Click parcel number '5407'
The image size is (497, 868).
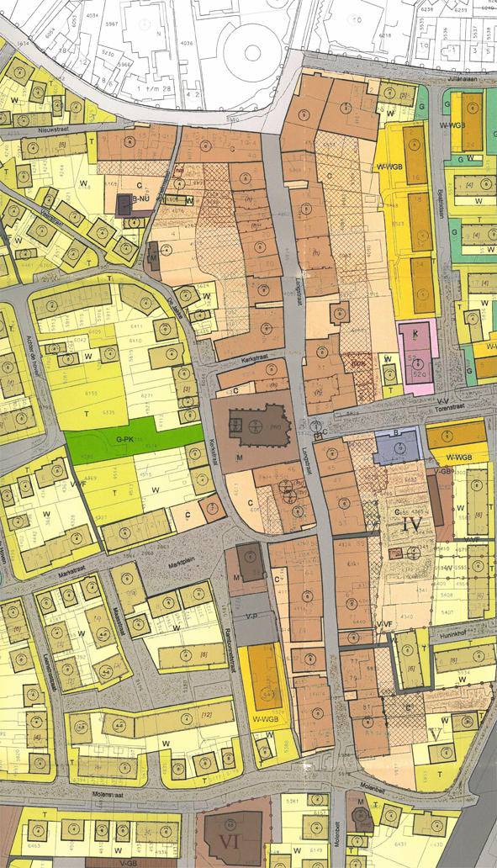[x=447, y=612]
